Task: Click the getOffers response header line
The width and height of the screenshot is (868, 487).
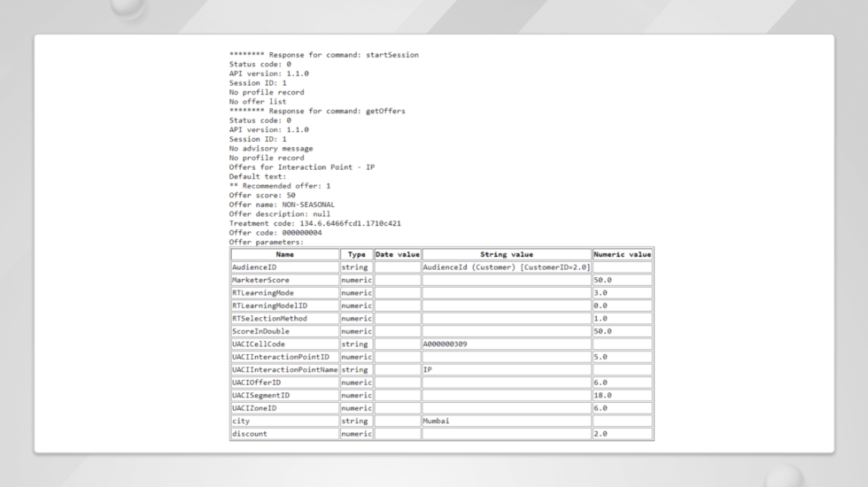Action: pyautogui.click(x=317, y=112)
